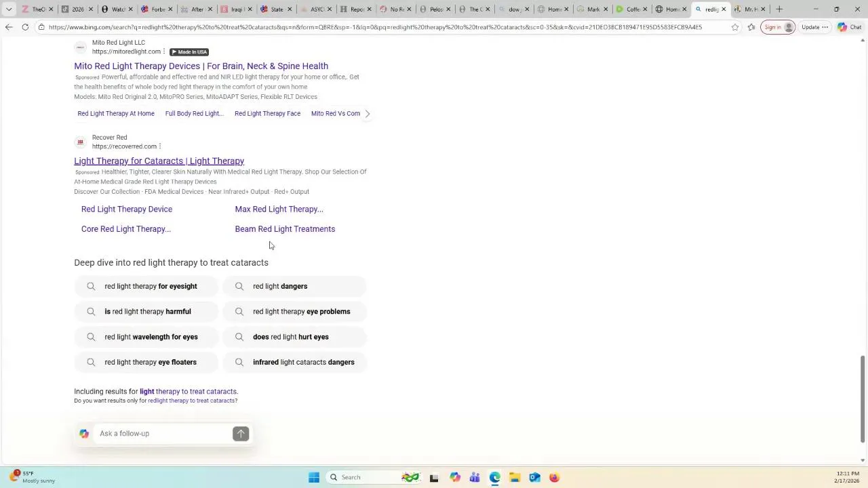Image resolution: width=868 pixels, height=488 pixels.
Task: Search red light therapy eye problems
Action: coord(295,312)
